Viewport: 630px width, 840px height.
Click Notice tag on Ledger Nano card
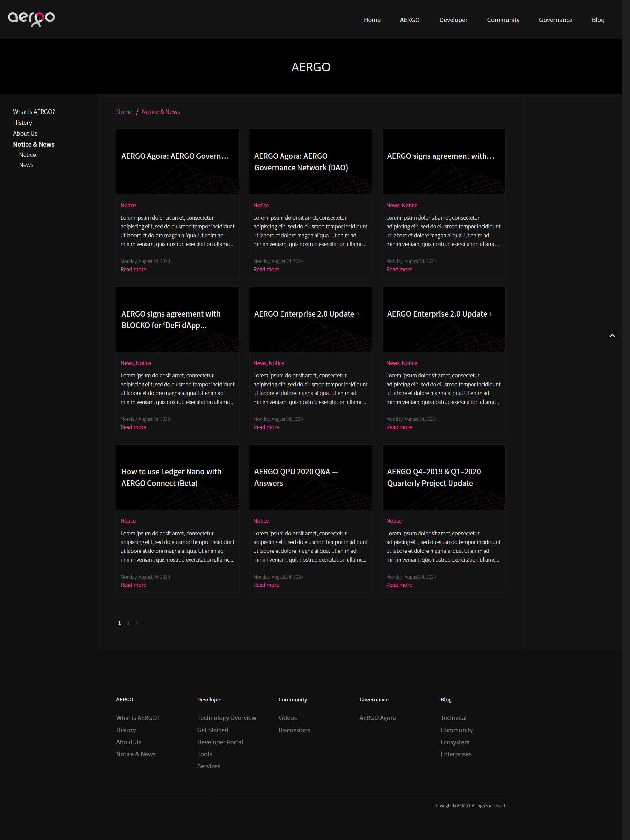[x=128, y=521]
